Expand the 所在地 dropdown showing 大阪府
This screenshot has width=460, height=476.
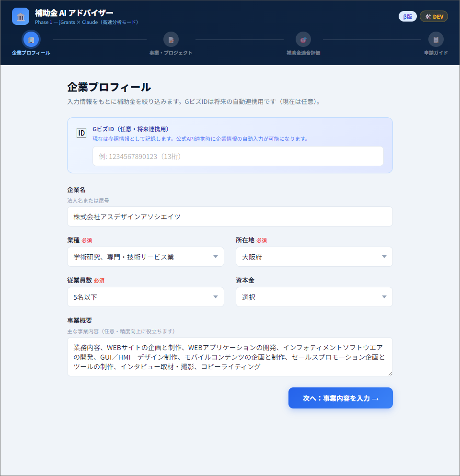point(314,257)
